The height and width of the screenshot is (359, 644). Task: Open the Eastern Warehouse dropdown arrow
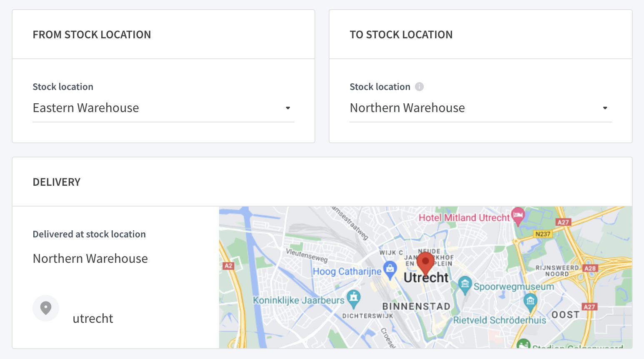(288, 108)
